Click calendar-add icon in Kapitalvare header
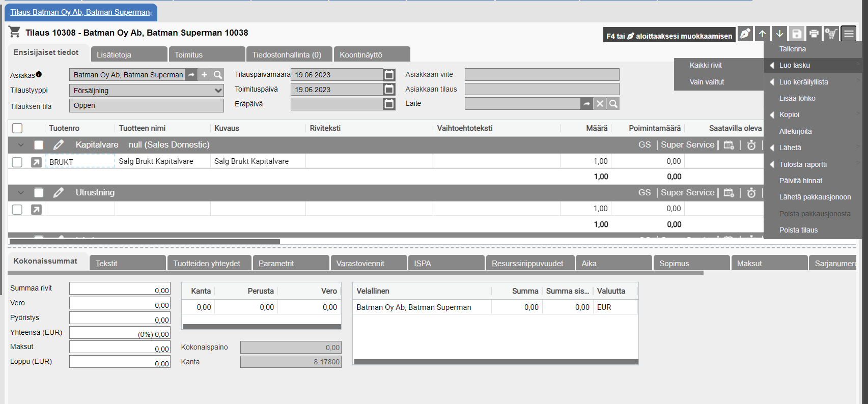 click(x=729, y=145)
